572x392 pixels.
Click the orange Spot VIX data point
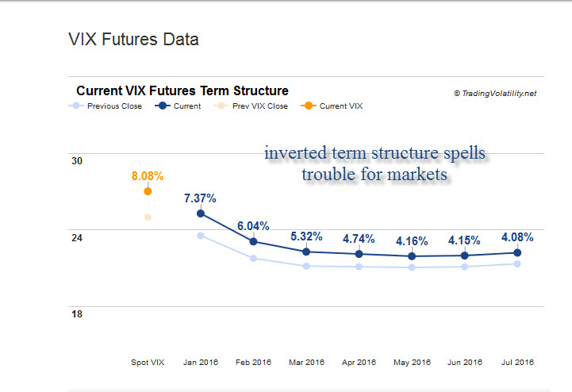(148, 191)
